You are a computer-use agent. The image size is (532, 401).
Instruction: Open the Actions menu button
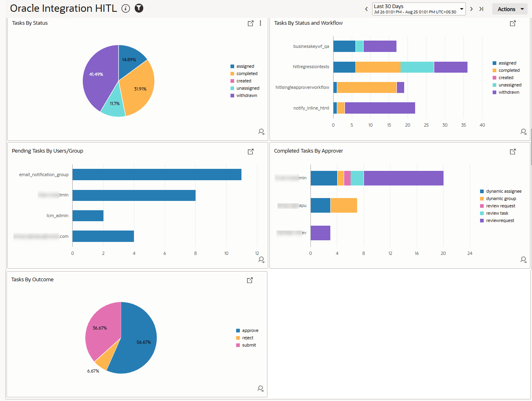[x=510, y=9]
